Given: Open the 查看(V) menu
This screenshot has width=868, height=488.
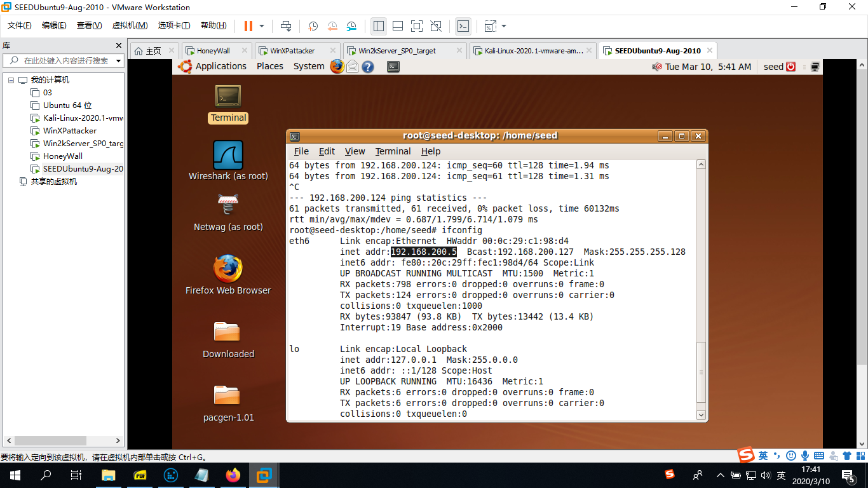Looking at the screenshot, I should (89, 25).
